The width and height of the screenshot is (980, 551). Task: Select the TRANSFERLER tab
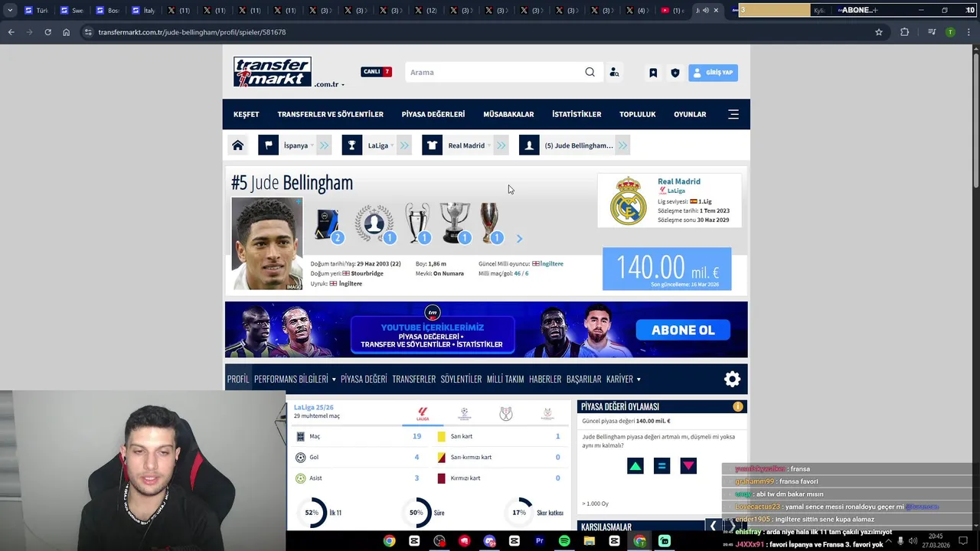point(413,379)
